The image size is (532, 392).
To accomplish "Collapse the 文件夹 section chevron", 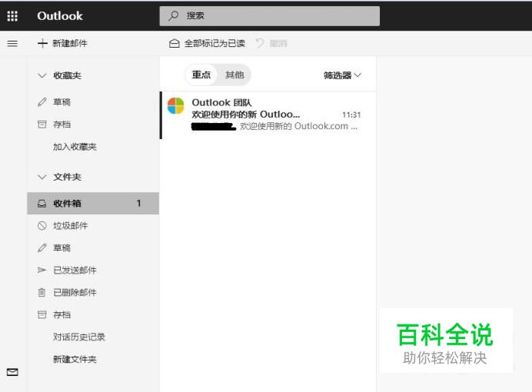I will 42,177.
